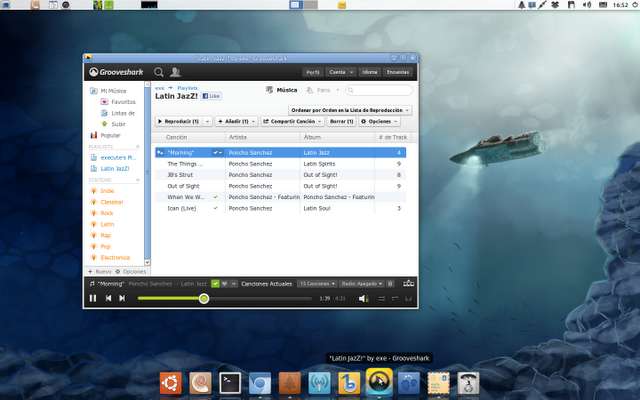
Task: Go back to the previous track
Action: click(108, 298)
